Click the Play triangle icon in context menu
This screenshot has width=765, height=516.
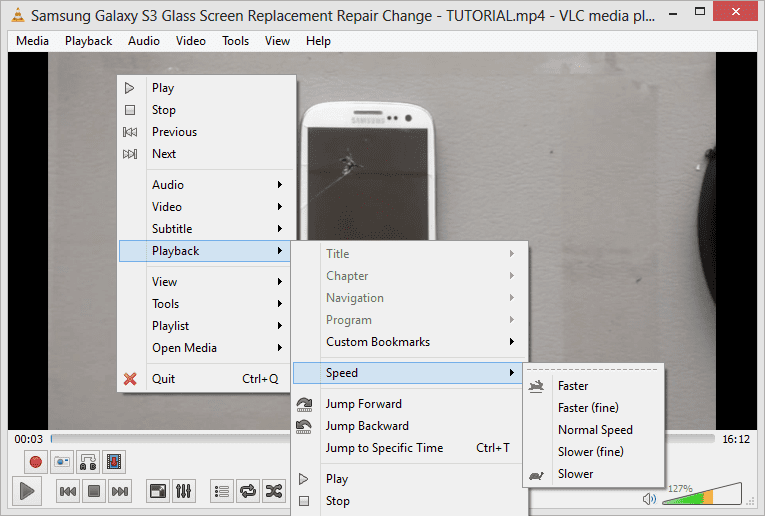coord(129,88)
